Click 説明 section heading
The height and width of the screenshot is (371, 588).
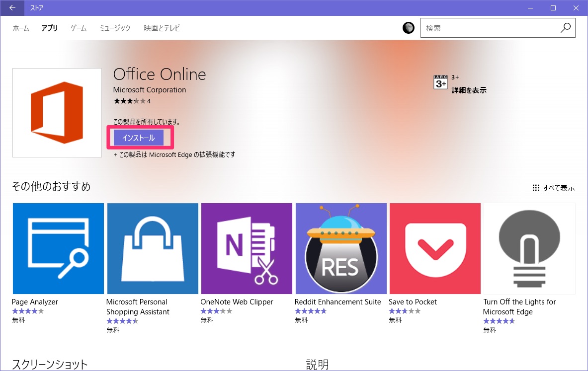point(318,364)
